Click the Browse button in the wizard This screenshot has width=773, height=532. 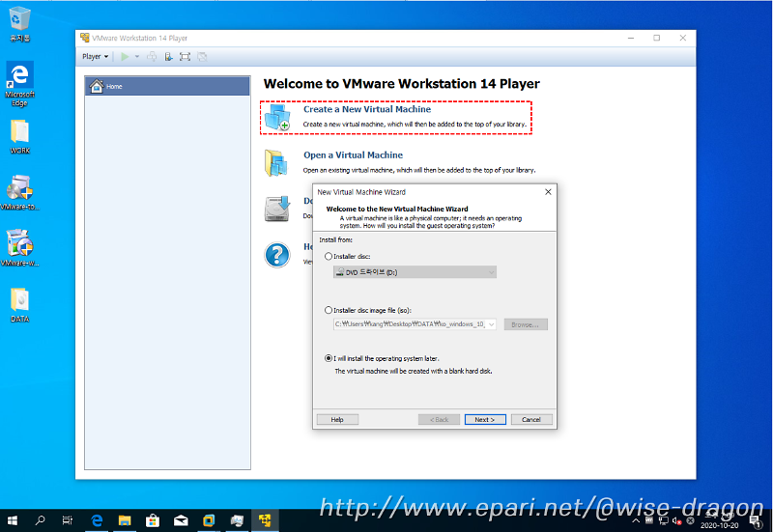(x=526, y=324)
